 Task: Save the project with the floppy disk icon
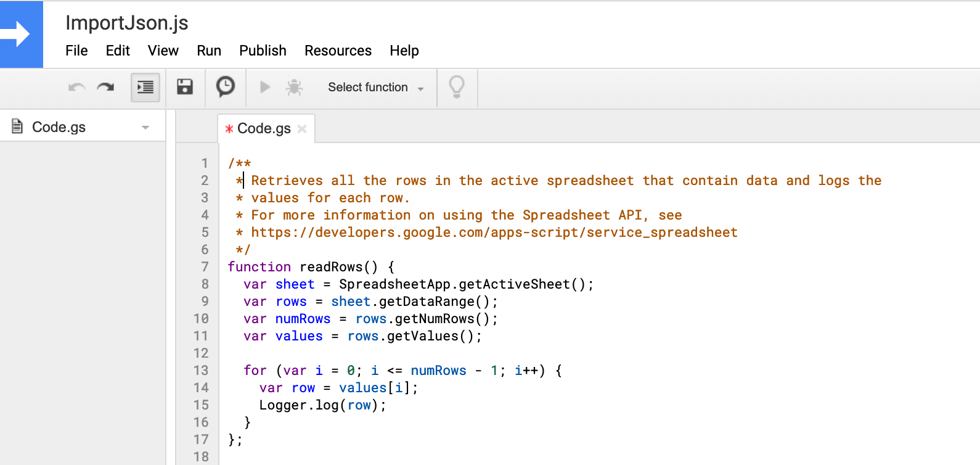pyautogui.click(x=185, y=87)
